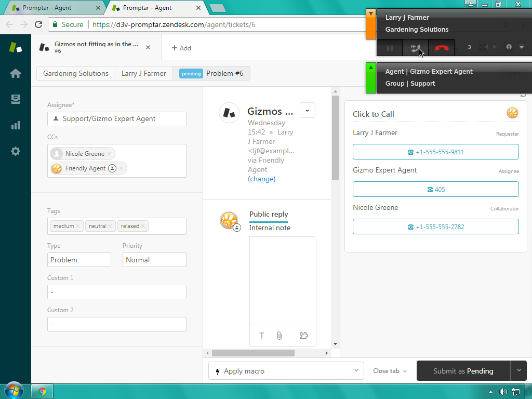Click Submit as Pending button

pyautogui.click(x=463, y=371)
